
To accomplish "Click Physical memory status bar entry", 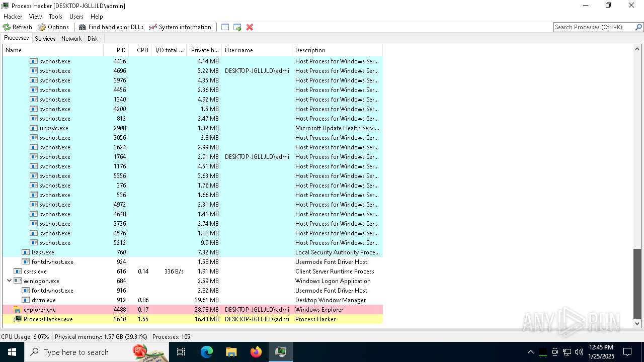I will pos(101,337).
